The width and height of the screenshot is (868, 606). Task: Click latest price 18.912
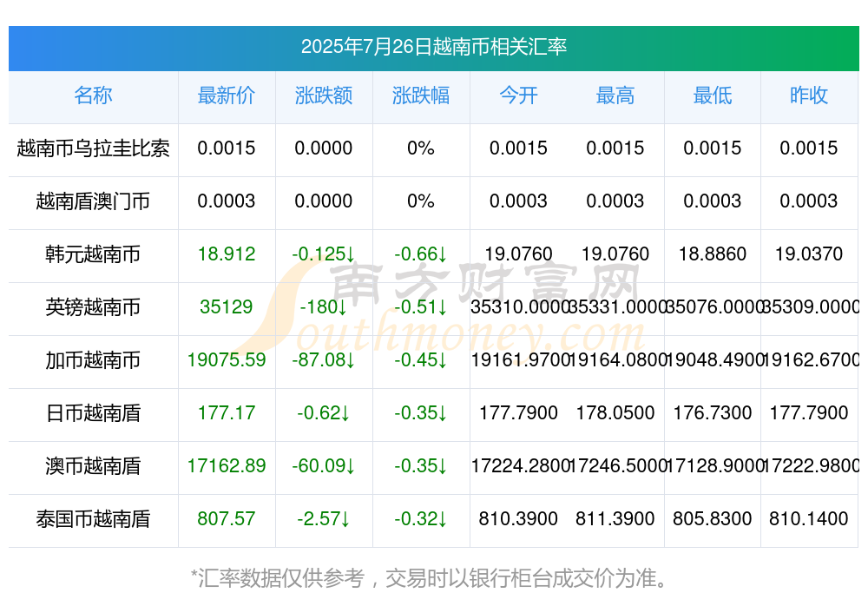[227, 254]
